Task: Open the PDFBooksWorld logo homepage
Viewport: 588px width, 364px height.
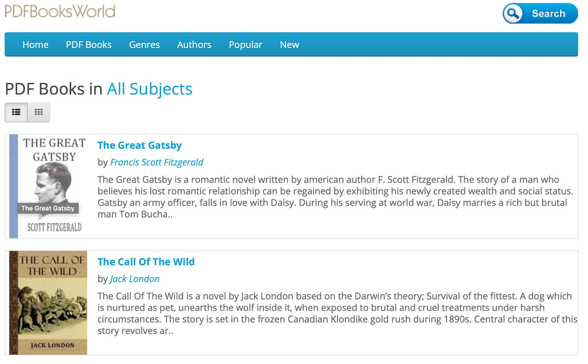Action: click(x=60, y=11)
